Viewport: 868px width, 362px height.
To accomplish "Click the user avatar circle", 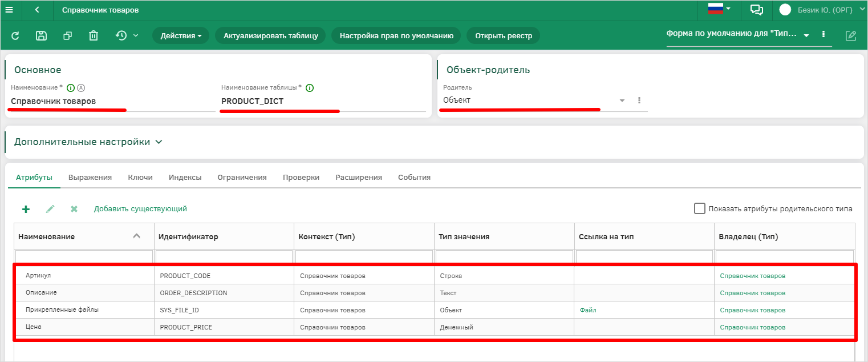I will (x=785, y=10).
